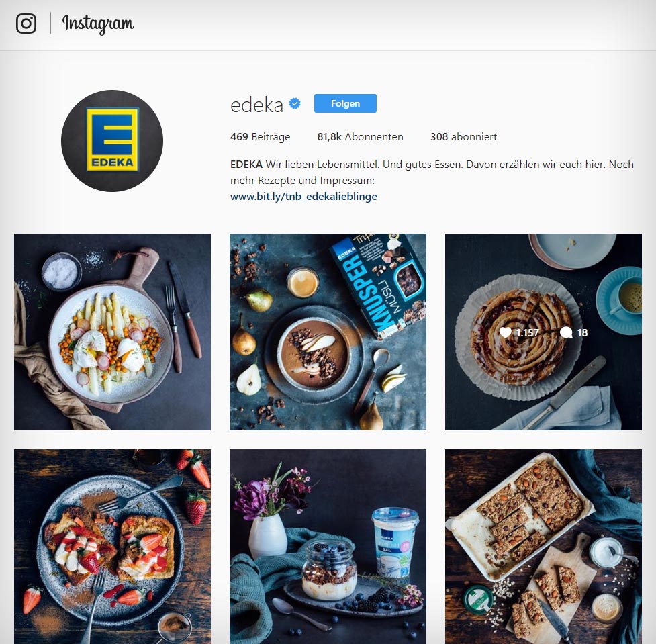Click the heart likes icon on pastry photo
The height and width of the screenshot is (644, 656).
pyautogui.click(x=506, y=332)
